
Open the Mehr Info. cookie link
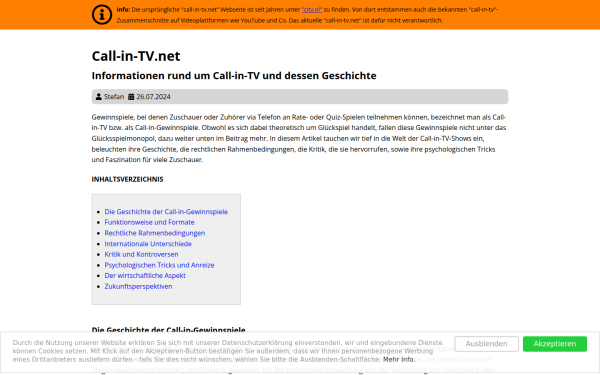399,359
